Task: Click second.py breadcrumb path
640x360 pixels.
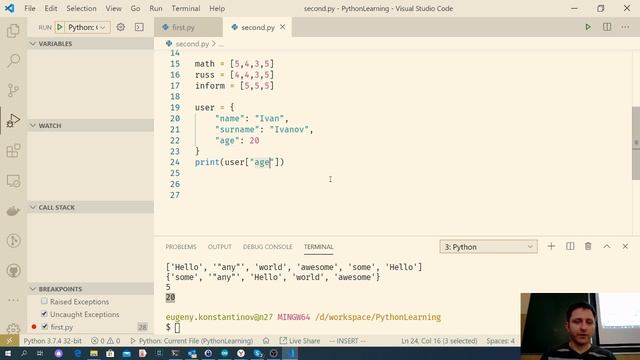Action: [x=192, y=44]
